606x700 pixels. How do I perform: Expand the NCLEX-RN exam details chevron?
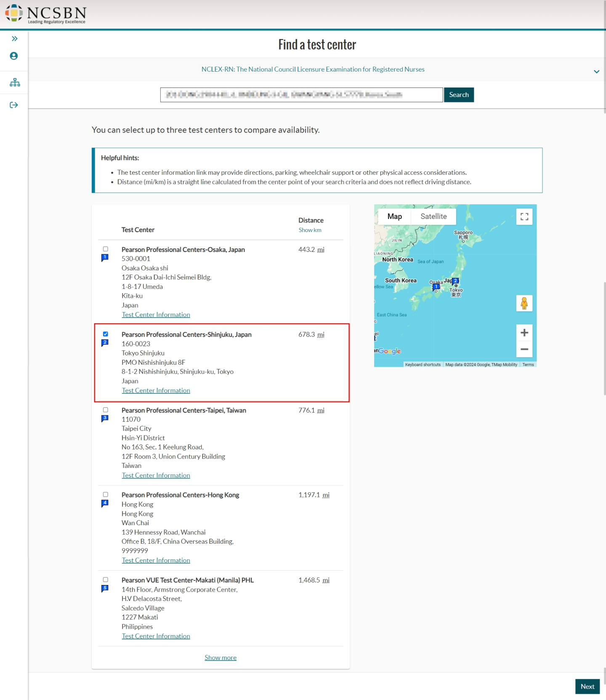[x=596, y=72]
